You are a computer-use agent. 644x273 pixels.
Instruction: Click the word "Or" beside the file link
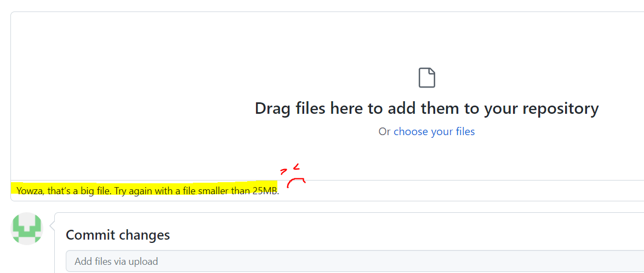click(x=384, y=132)
